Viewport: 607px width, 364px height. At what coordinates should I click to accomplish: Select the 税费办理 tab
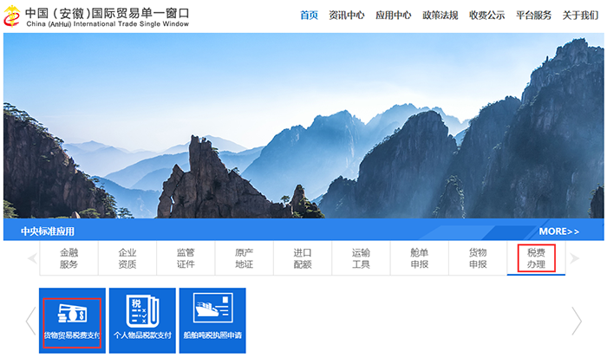[536, 258]
